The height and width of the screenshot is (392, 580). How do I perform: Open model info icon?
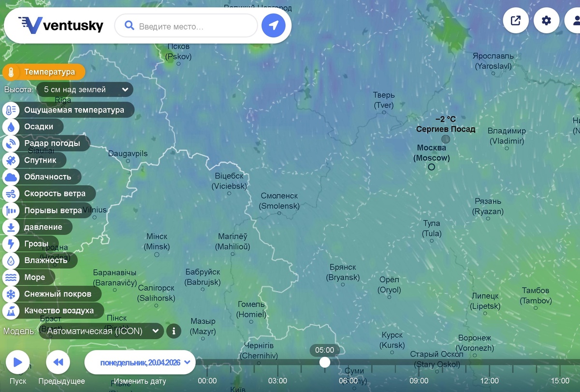[x=174, y=331]
